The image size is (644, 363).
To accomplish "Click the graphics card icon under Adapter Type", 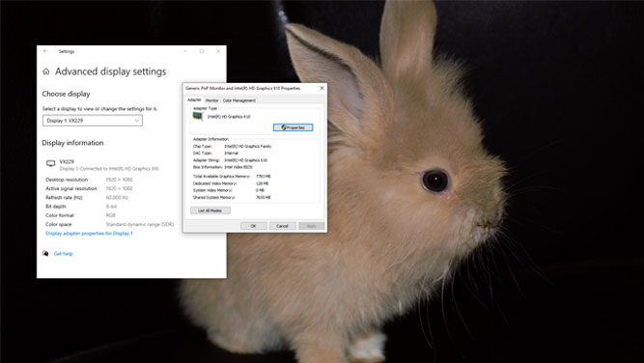I will click(198, 116).
